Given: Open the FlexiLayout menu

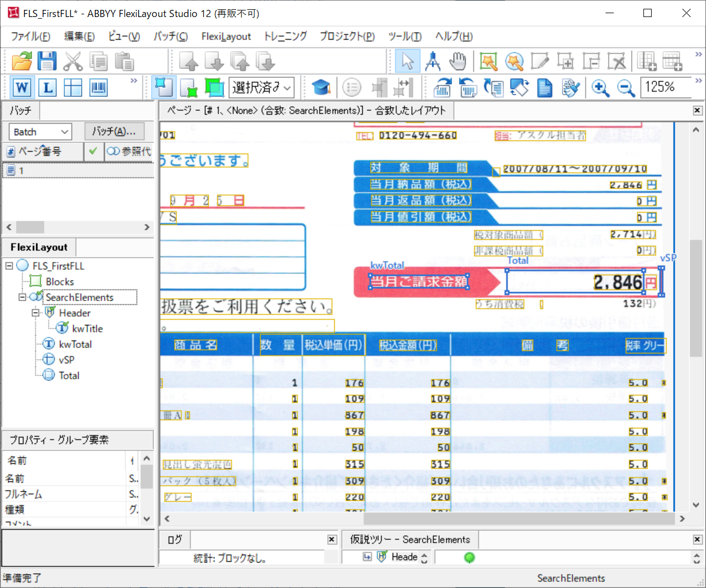Looking at the screenshot, I should (226, 36).
